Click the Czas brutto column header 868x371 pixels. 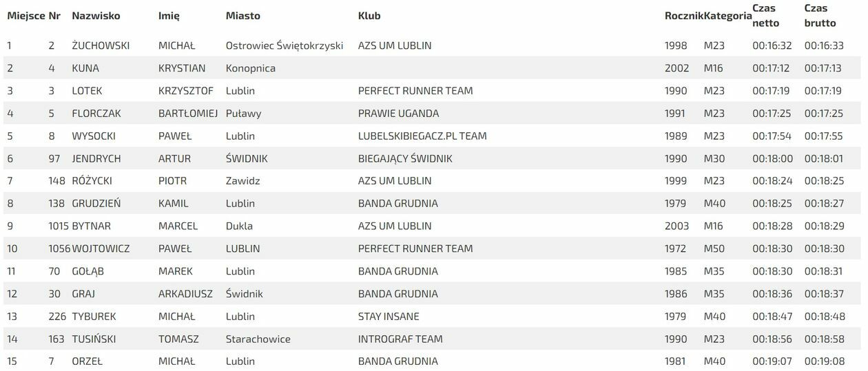coord(820,15)
